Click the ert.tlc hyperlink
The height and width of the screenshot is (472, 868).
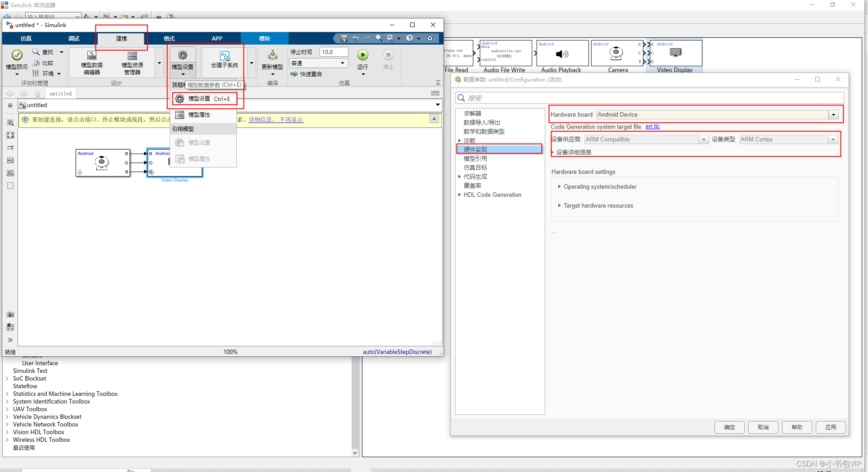652,127
